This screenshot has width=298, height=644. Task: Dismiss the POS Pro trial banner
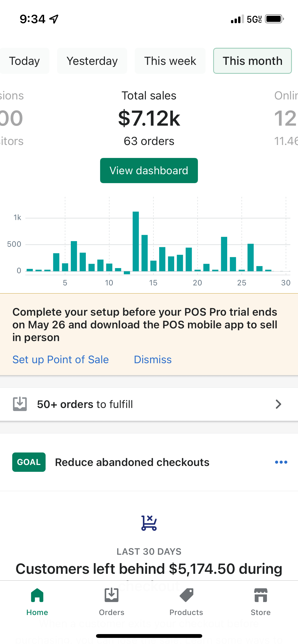(x=153, y=360)
